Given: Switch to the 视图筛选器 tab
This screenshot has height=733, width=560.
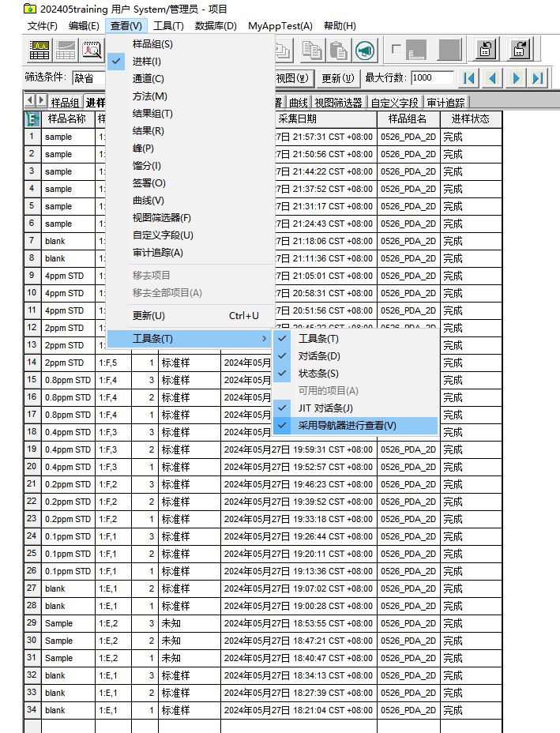Looking at the screenshot, I should coord(338,103).
